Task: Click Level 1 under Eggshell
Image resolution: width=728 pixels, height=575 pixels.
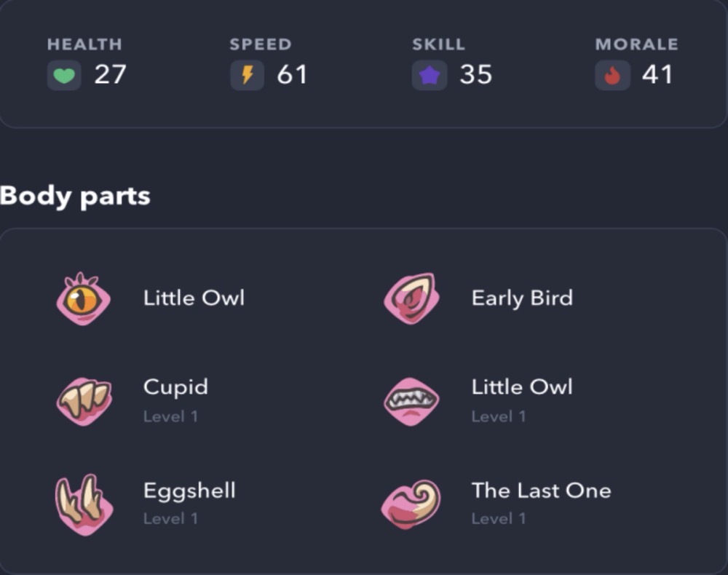Action: pos(170,518)
